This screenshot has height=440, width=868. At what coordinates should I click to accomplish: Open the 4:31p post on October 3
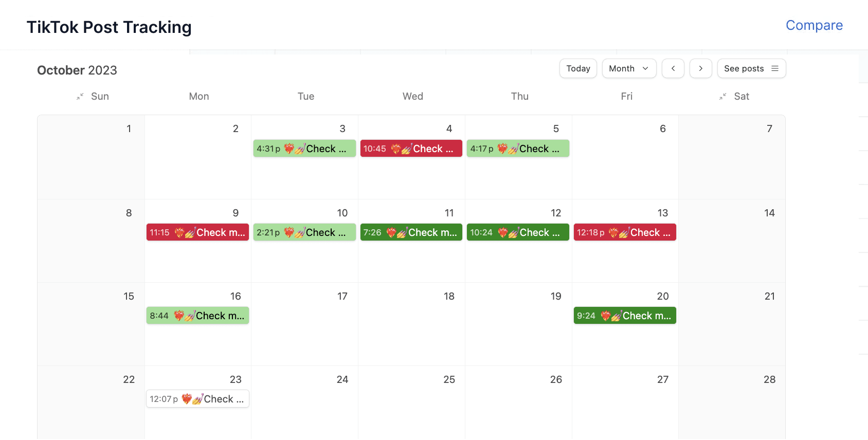tap(304, 149)
